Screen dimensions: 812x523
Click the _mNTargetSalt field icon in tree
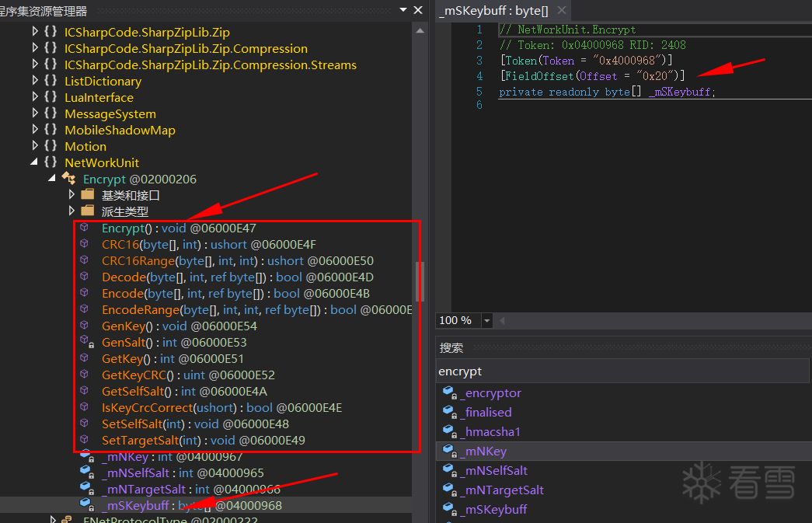tap(86, 488)
